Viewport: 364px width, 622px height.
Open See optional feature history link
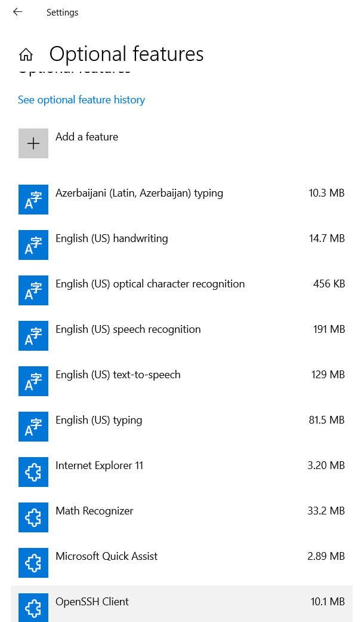81,100
